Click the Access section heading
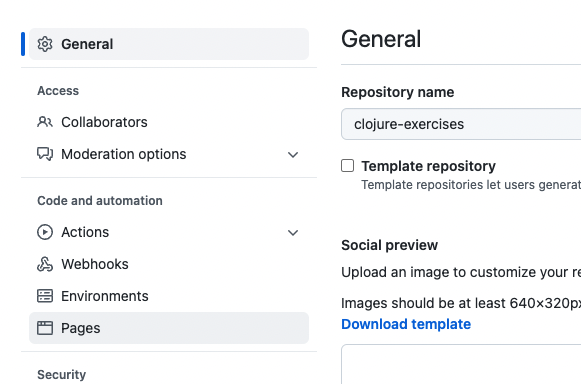This screenshot has height=384, width=581. coord(58,91)
